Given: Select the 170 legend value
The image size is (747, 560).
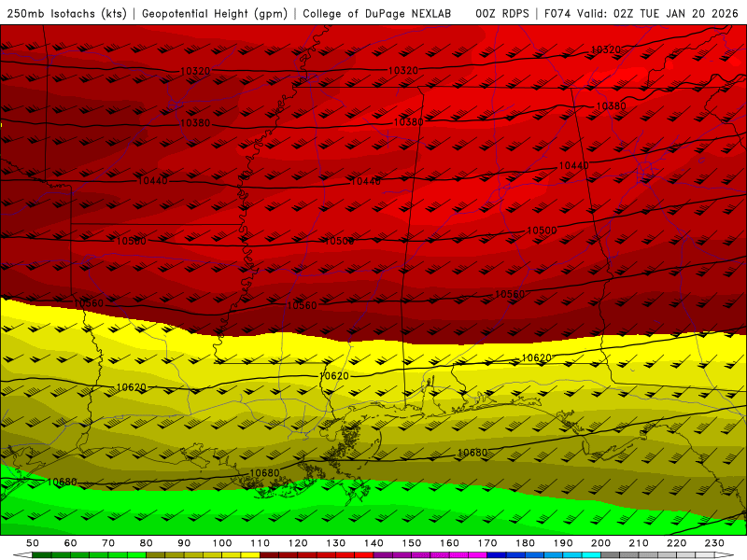Looking at the screenshot, I should click(x=486, y=543).
